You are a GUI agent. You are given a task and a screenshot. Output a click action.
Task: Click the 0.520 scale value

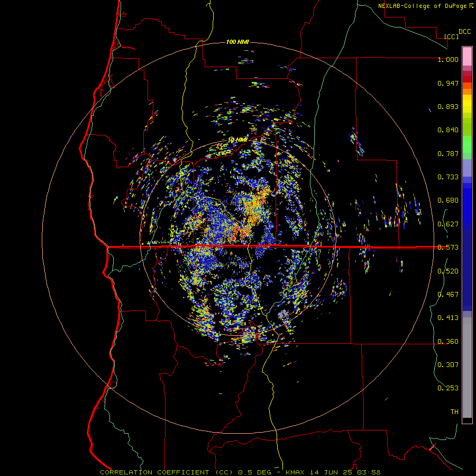pos(448,271)
